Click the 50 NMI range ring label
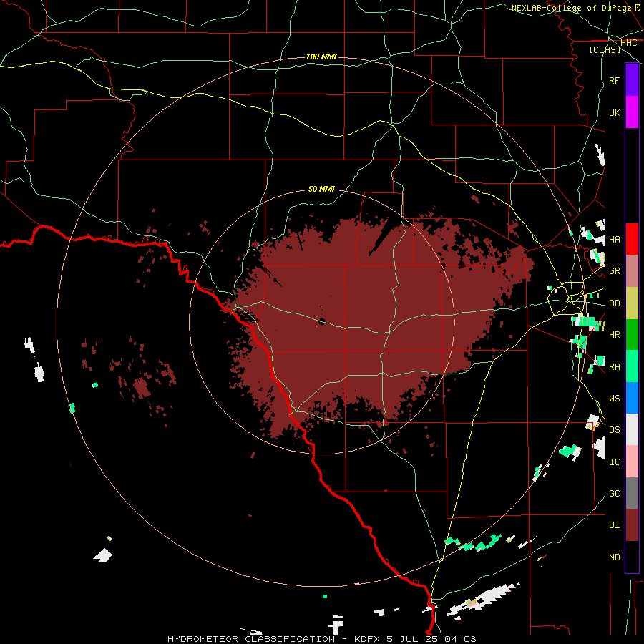Viewport: 644px width, 644px height. 321,189
